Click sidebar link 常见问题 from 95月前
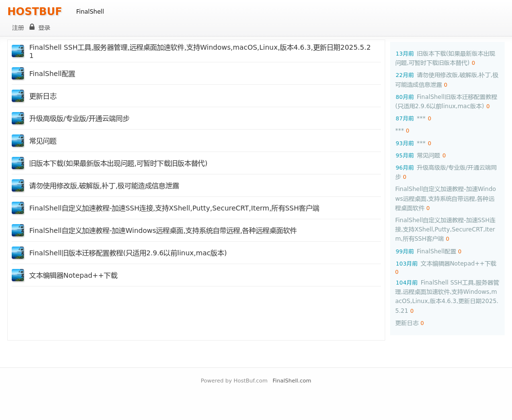 (428, 155)
